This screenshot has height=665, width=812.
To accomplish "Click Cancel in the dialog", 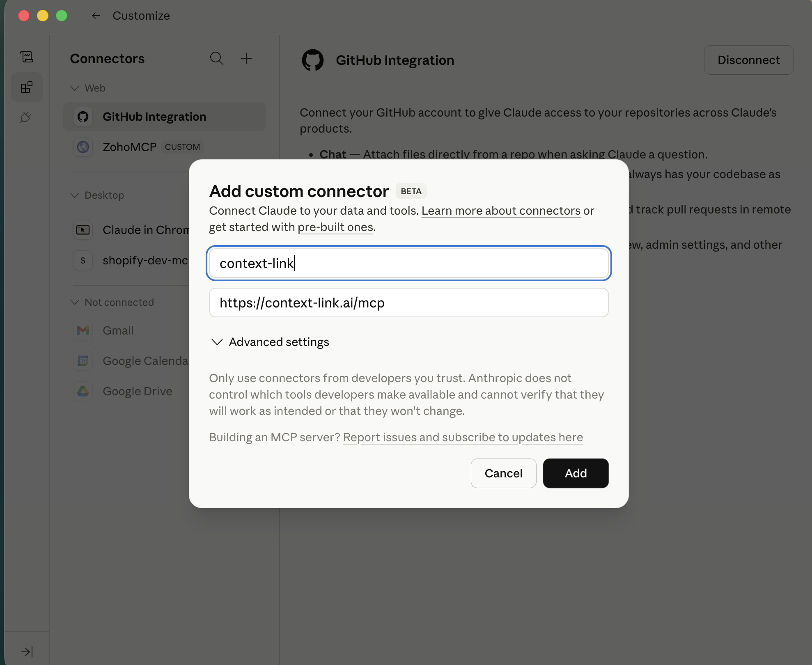I will click(x=503, y=473).
